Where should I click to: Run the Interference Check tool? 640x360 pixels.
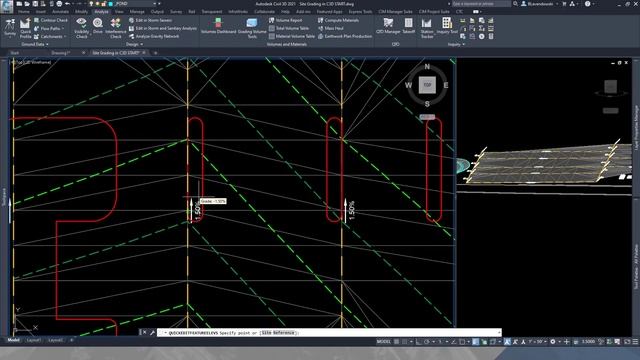[x=116, y=28]
